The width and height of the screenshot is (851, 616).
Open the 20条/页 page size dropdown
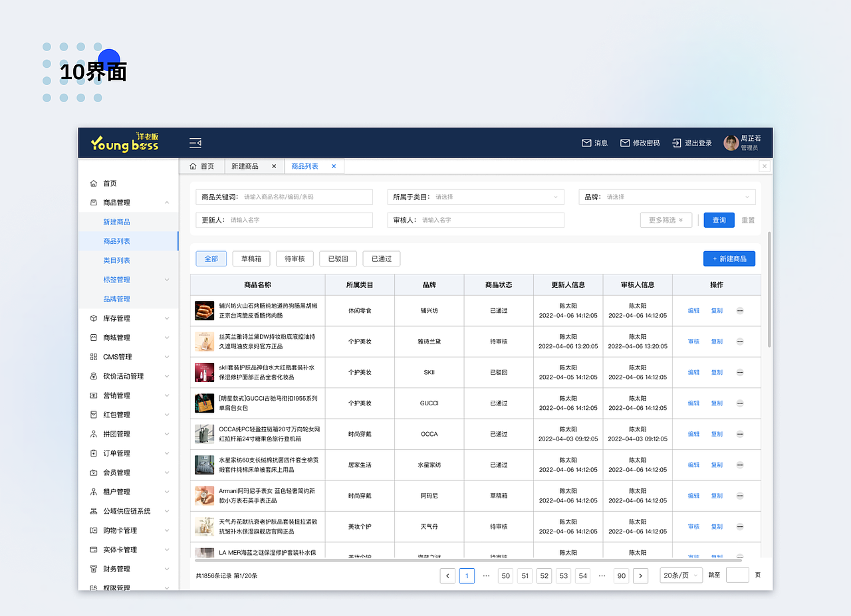click(x=680, y=575)
